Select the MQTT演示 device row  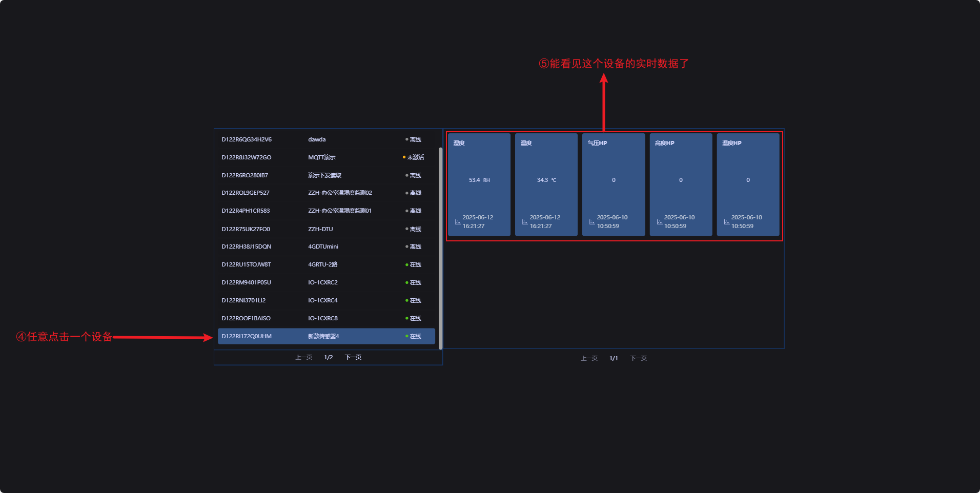pos(326,157)
